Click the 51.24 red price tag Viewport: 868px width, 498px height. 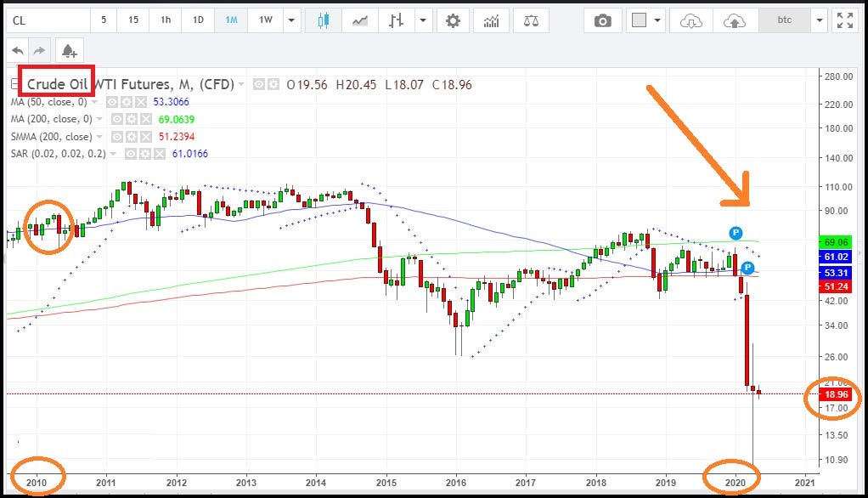point(836,286)
